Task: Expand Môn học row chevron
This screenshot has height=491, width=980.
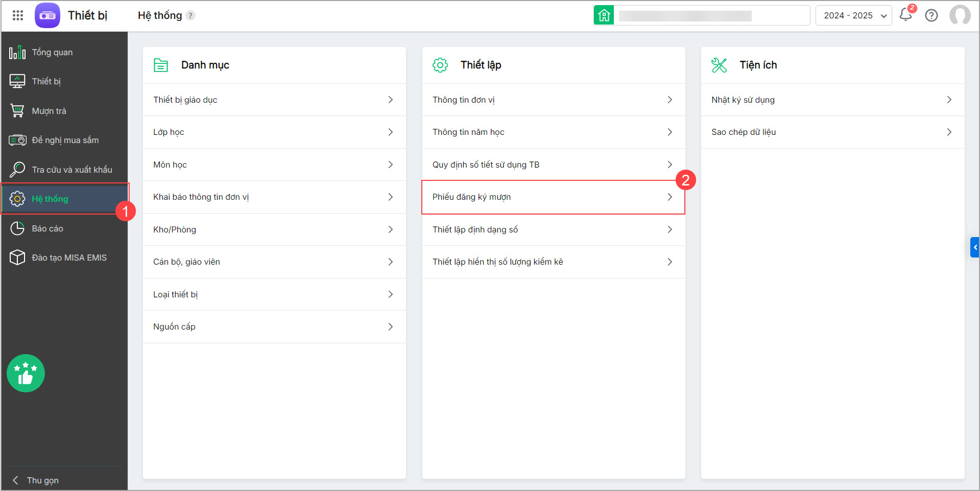Action: (x=391, y=165)
